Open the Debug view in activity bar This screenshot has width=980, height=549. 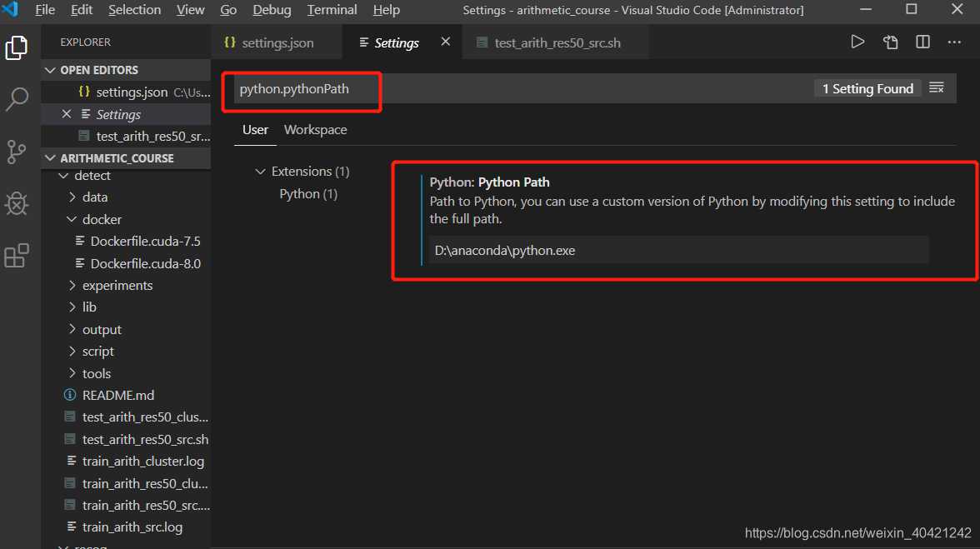[17, 203]
